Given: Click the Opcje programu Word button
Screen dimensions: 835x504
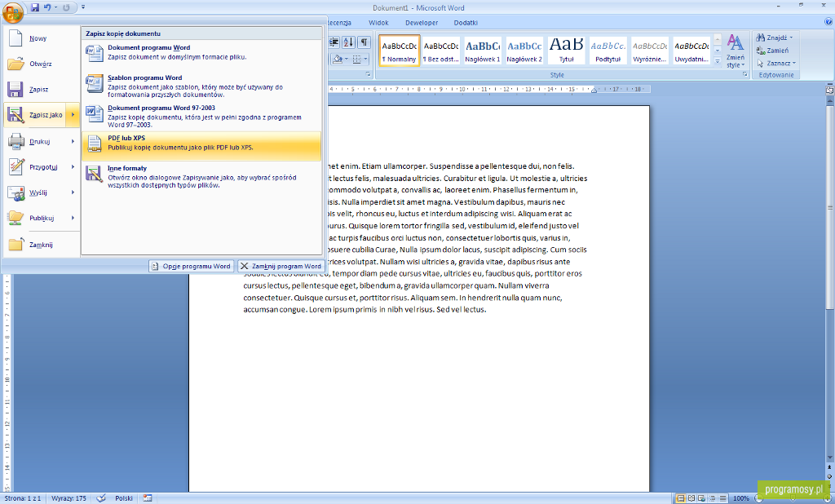Looking at the screenshot, I should click(191, 266).
